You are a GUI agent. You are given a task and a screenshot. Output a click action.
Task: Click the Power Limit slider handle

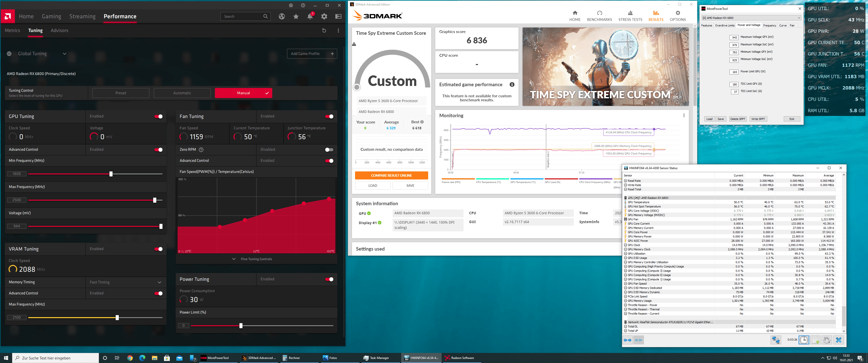coord(241,326)
